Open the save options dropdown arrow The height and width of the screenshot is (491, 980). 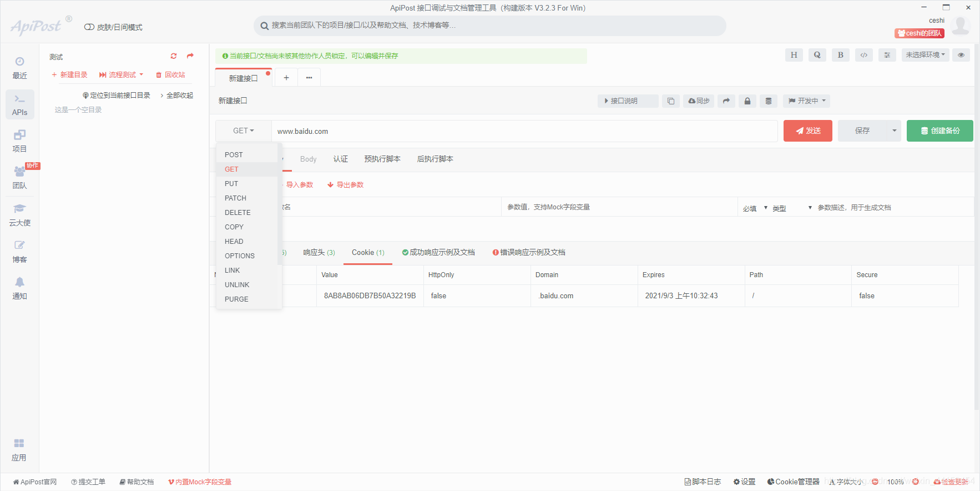click(894, 131)
